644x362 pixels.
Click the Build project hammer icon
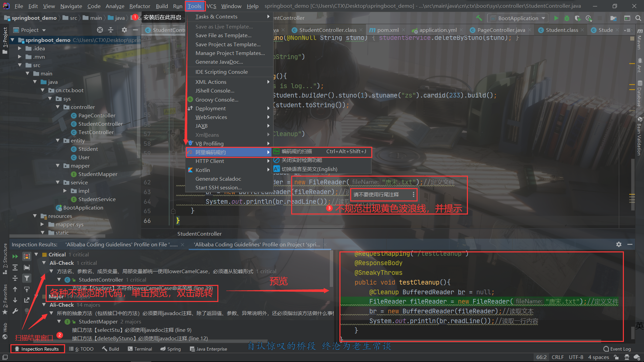pyautogui.click(x=479, y=18)
